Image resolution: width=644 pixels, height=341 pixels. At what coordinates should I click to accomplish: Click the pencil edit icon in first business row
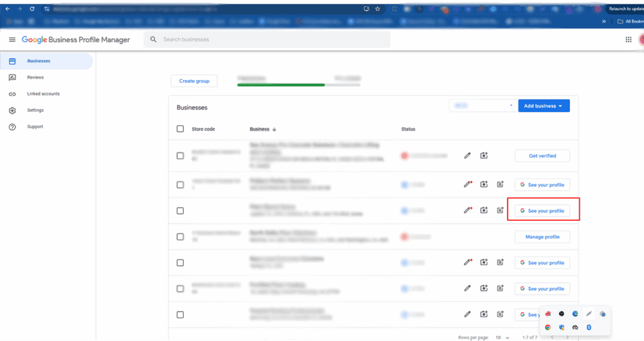(467, 155)
